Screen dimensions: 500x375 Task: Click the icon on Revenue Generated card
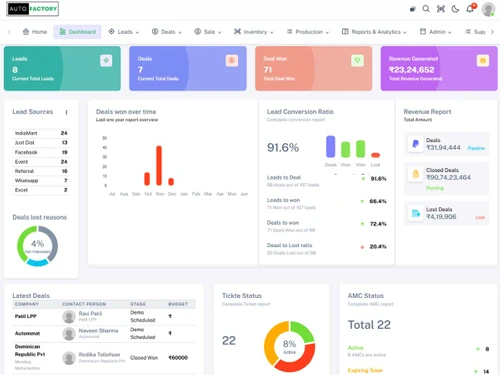[483, 60]
